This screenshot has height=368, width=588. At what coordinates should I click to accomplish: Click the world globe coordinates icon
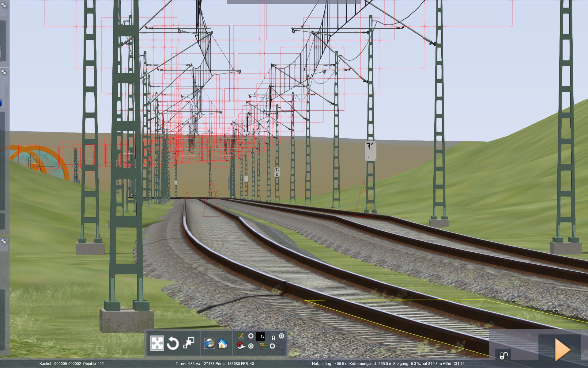point(209,343)
